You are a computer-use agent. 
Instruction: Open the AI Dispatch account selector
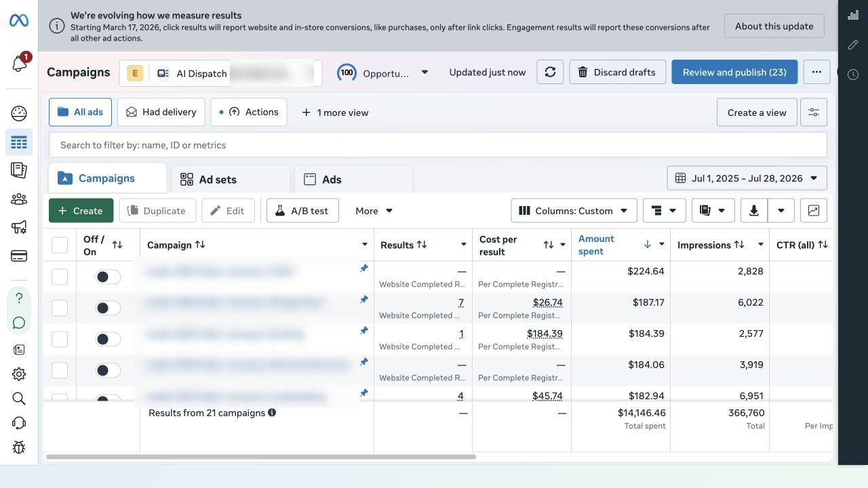coord(220,73)
